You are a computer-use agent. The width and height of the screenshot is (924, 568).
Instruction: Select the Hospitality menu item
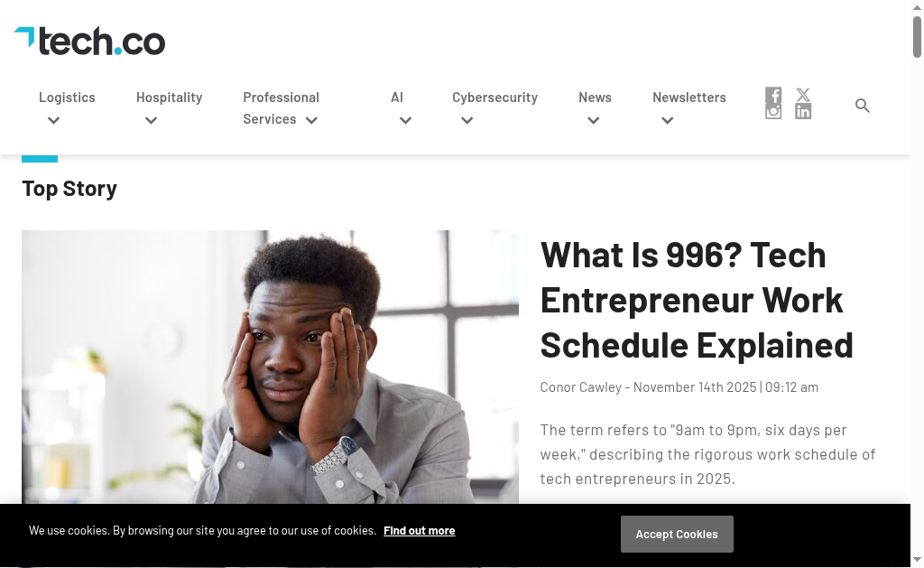(x=169, y=98)
